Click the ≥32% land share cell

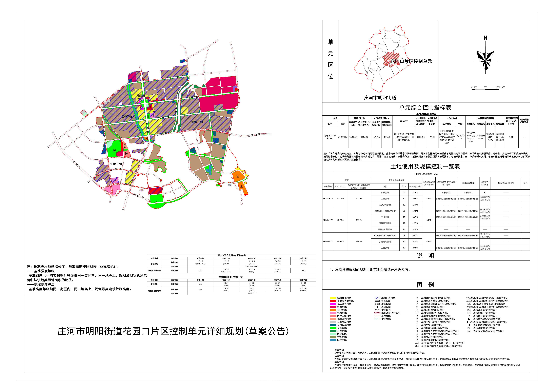point(415,235)
